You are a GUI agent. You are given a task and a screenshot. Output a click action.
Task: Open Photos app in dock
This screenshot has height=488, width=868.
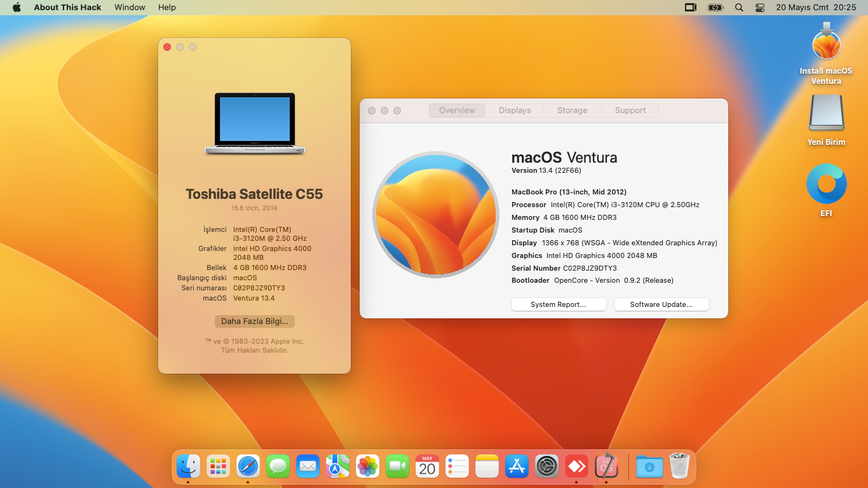tap(367, 467)
